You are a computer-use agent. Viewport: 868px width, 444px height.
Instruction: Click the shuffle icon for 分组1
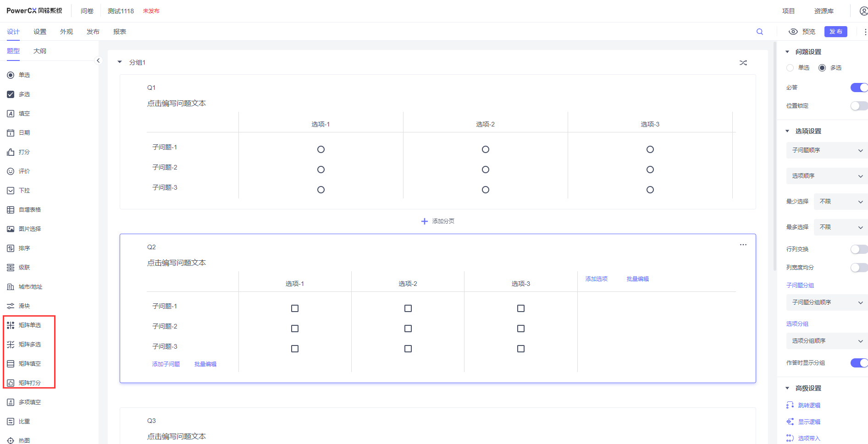(x=743, y=63)
